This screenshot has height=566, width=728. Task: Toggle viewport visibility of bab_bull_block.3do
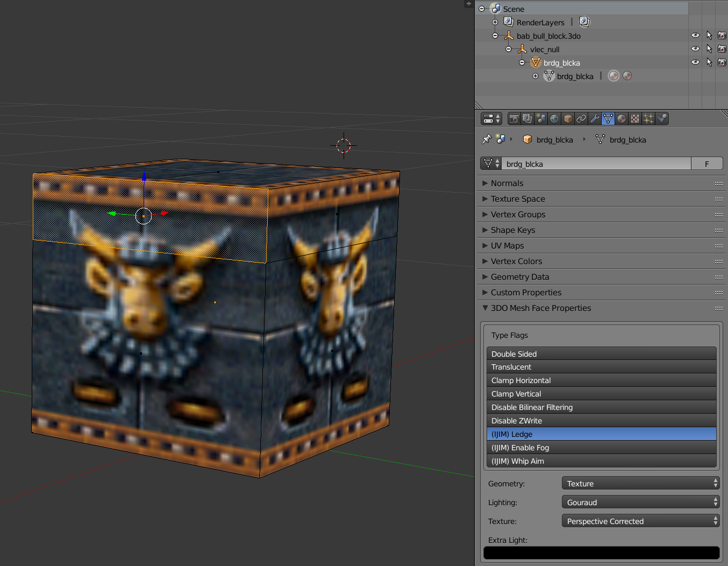tap(695, 36)
